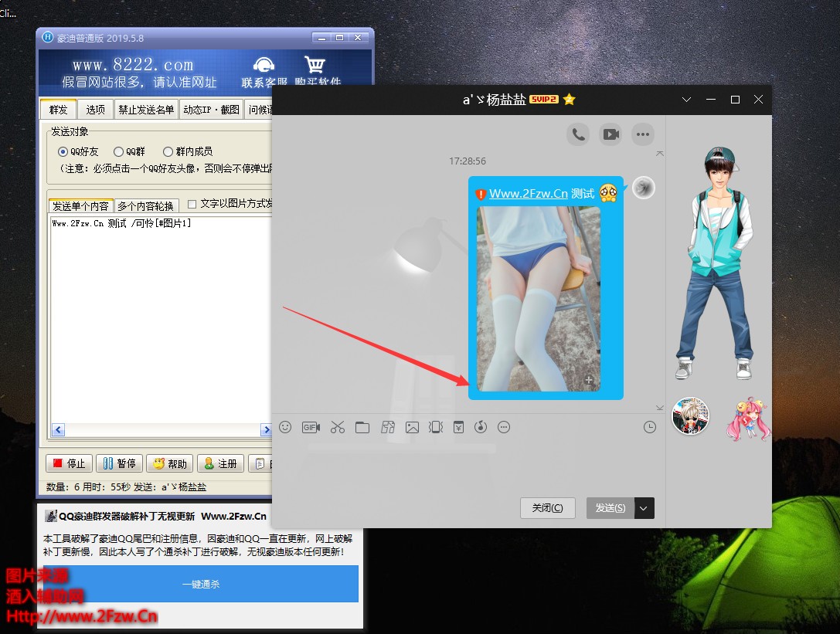
Task: Open the emoji picker in chat toolbar
Action: point(285,427)
